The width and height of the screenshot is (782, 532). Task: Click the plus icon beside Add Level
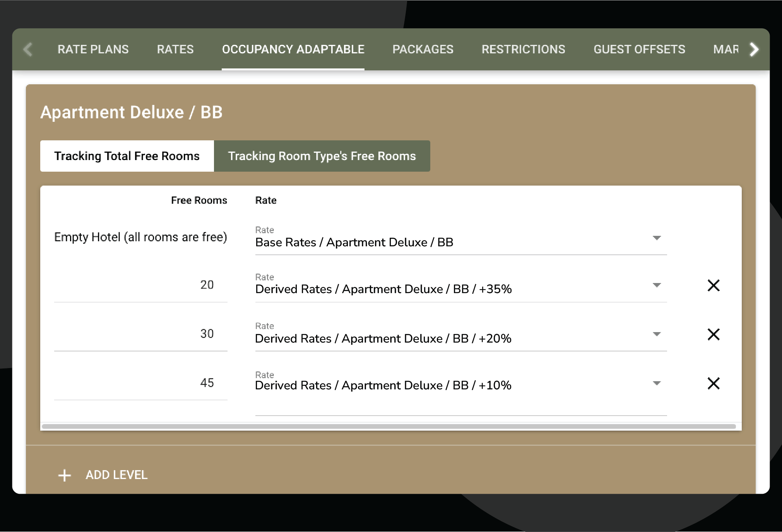pyautogui.click(x=65, y=475)
